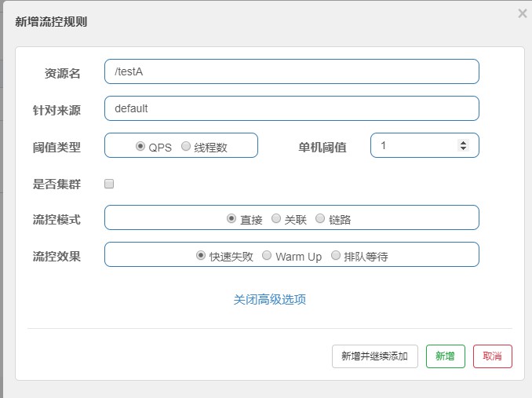Increase 单机阈值 with the up arrow
Image resolution: width=532 pixels, height=398 pixels.
click(463, 142)
